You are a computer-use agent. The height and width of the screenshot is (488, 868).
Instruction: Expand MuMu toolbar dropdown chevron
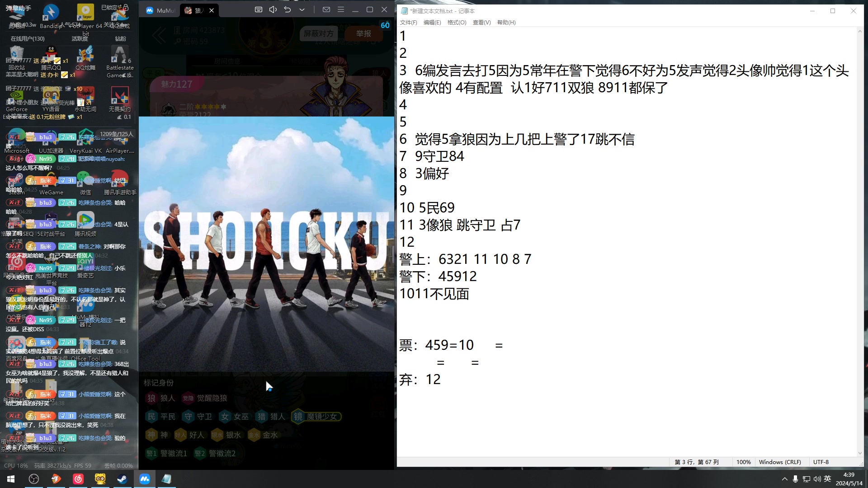(302, 9)
